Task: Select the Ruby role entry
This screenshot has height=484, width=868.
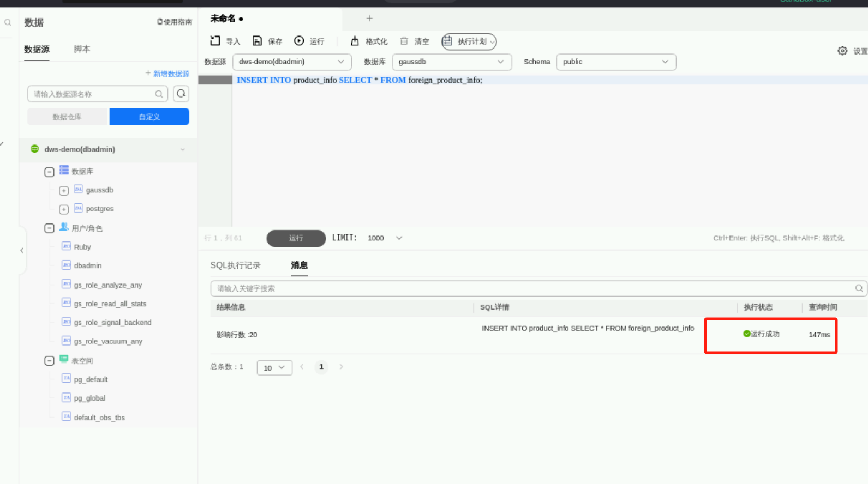Action: (82, 247)
